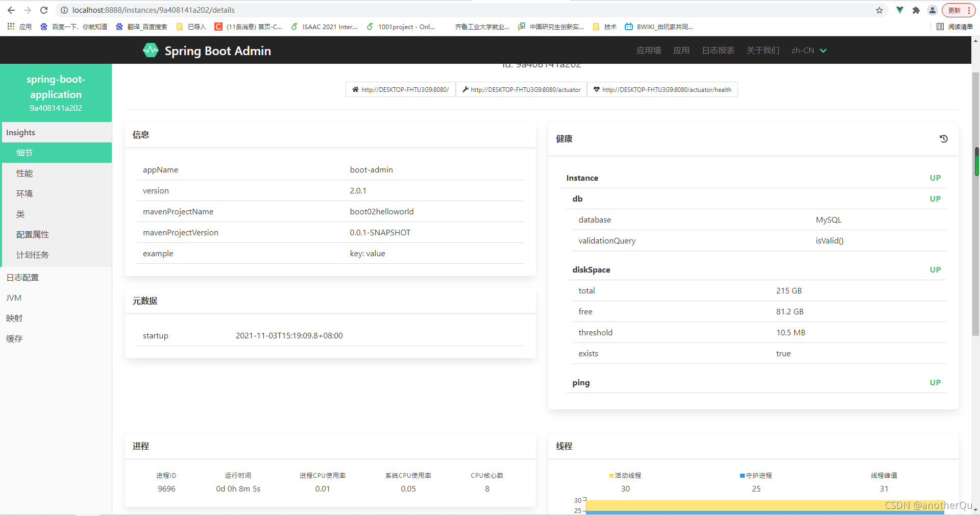The height and width of the screenshot is (516, 980).
Task: Open the reading list 阅读清单
Action: coord(954,27)
